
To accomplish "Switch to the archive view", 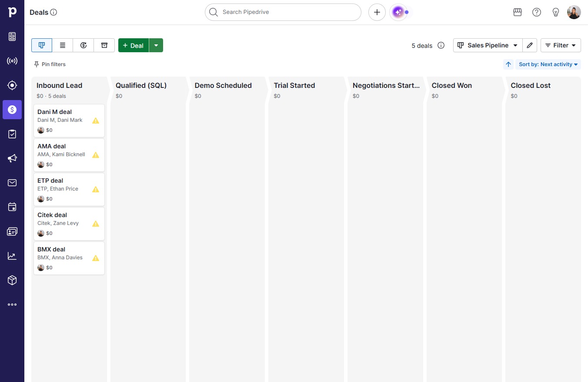I will 104,45.
